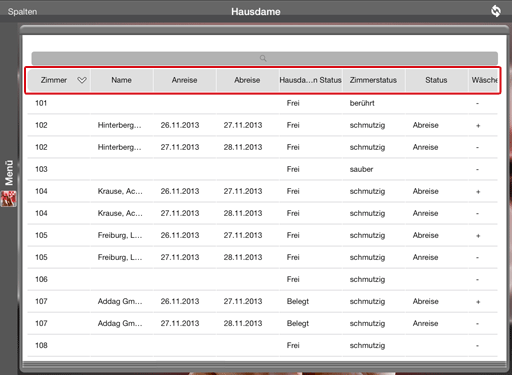Click the Hausda...n Status column header
Screen dimensions: 512x375
pyautogui.click(x=310, y=80)
